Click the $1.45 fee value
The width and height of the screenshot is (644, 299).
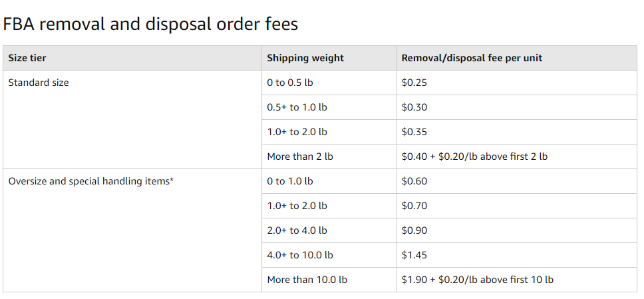click(414, 256)
